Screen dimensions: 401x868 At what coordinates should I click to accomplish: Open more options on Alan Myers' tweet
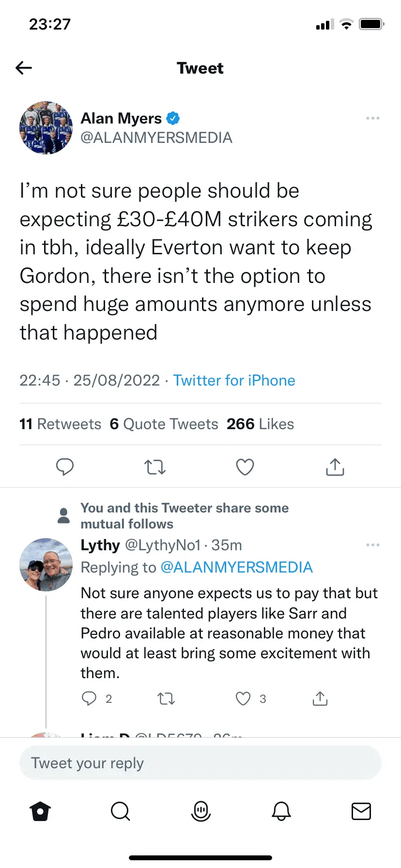pyautogui.click(x=372, y=118)
